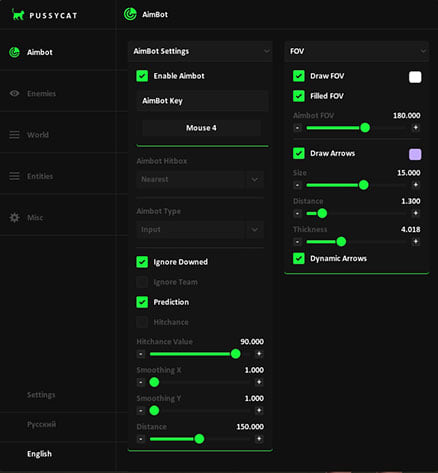Increase Aimbot FOV with the plus icon

[415, 128]
